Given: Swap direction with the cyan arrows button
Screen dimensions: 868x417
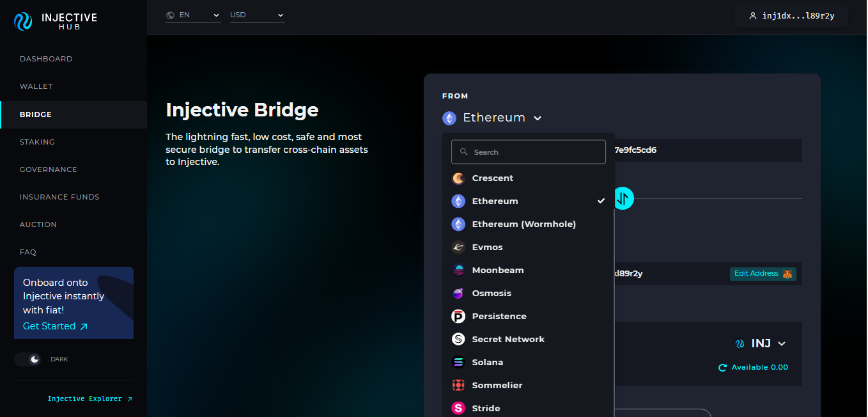Looking at the screenshot, I should (623, 198).
